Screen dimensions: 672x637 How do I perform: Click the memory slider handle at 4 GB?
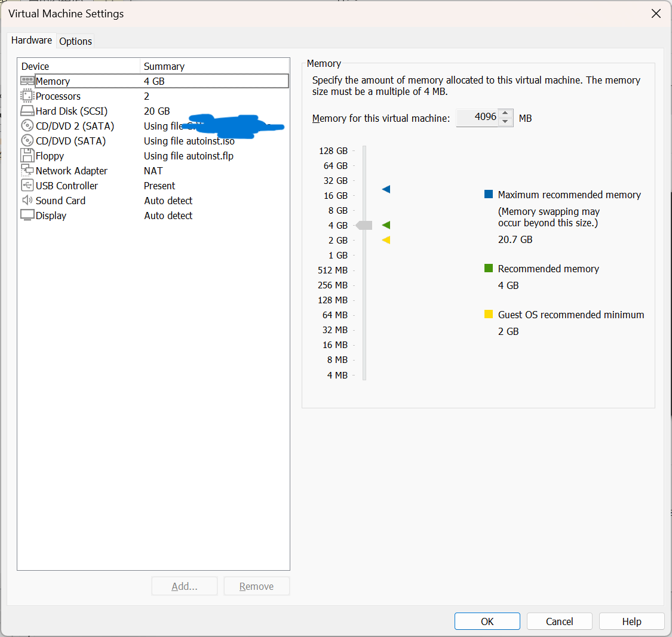tap(363, 225)
